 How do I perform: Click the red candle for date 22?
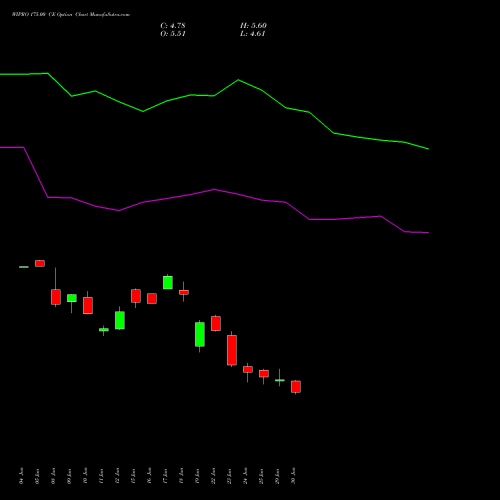pyautogui.click(x=216, y=323)
